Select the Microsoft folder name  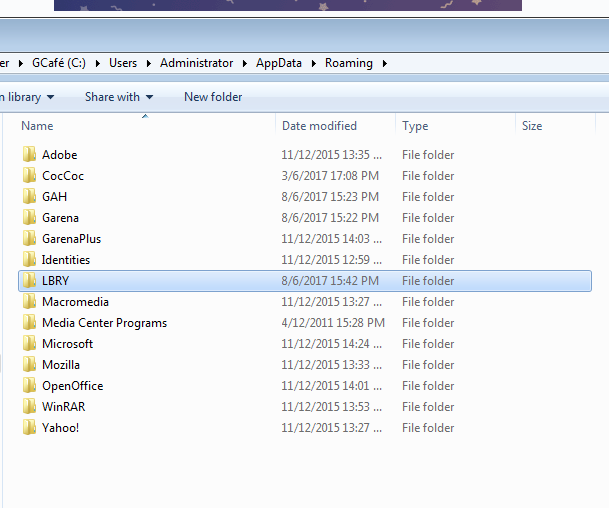pos(68,343)
